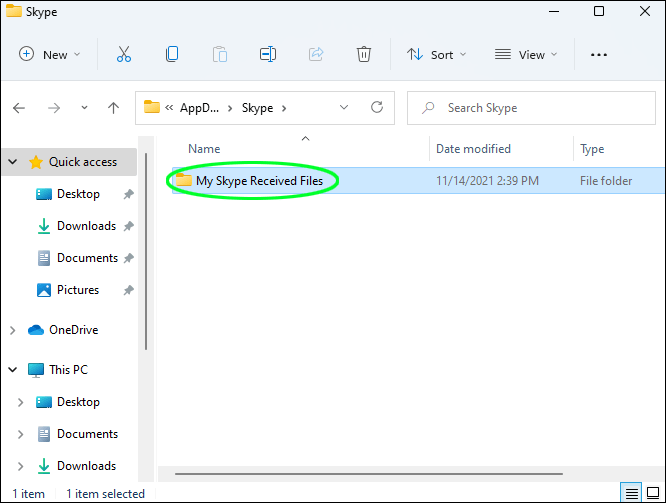
Task: Click the 11/14/2021 2:39 PM date cell
Action: point(487,181)
